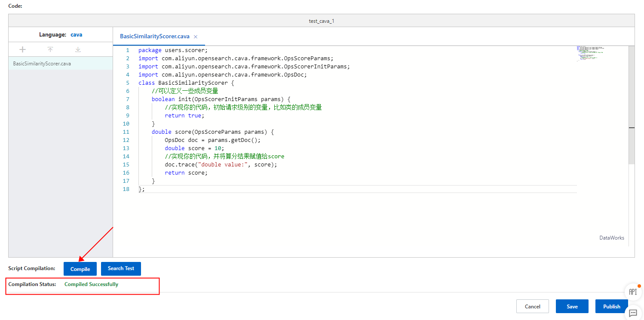Click the 'OpsDoc doc = params.getDoc();' line
The width and height of the screenshot is (644, 320).
pyautogui.click(x=213, y=140)
